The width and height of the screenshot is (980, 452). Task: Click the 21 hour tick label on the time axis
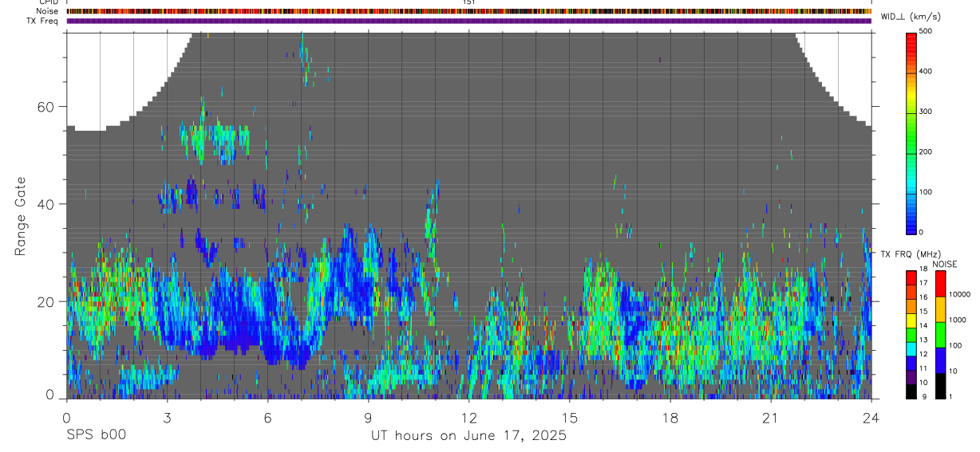coord(770,419)
